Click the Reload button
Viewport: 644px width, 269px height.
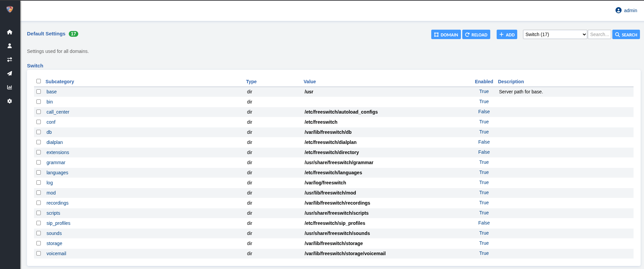(x=476, y=35)
